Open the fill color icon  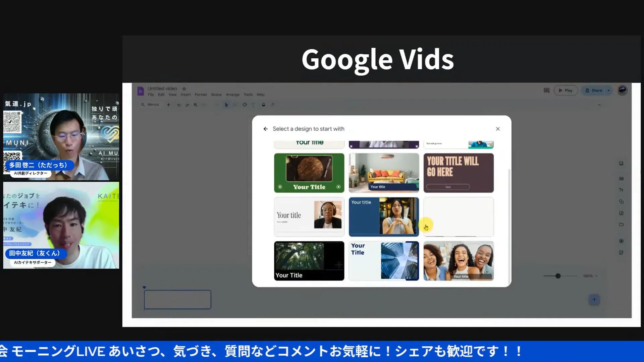pos(264,105)
